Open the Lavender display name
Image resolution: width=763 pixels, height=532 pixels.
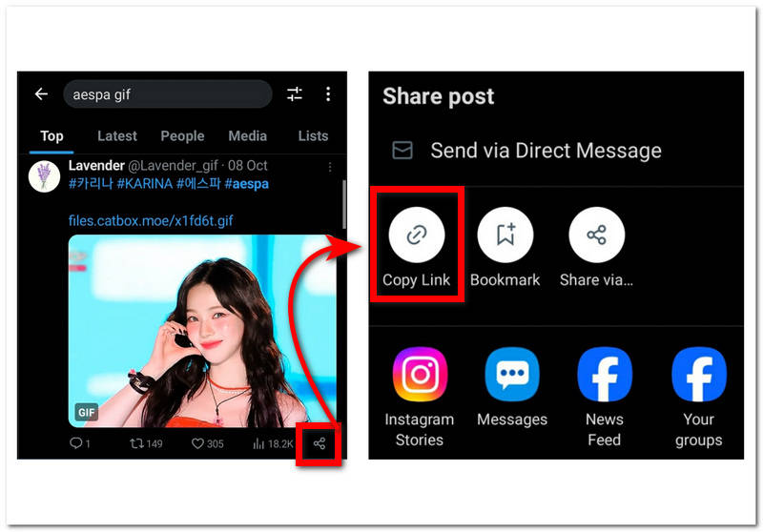pos(96,166)
